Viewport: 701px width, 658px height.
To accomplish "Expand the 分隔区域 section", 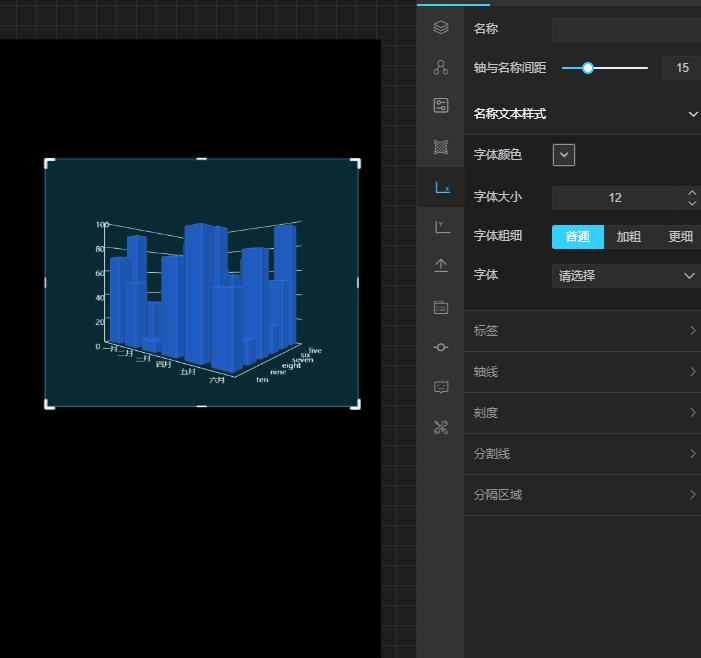I will tap(583, 495).
